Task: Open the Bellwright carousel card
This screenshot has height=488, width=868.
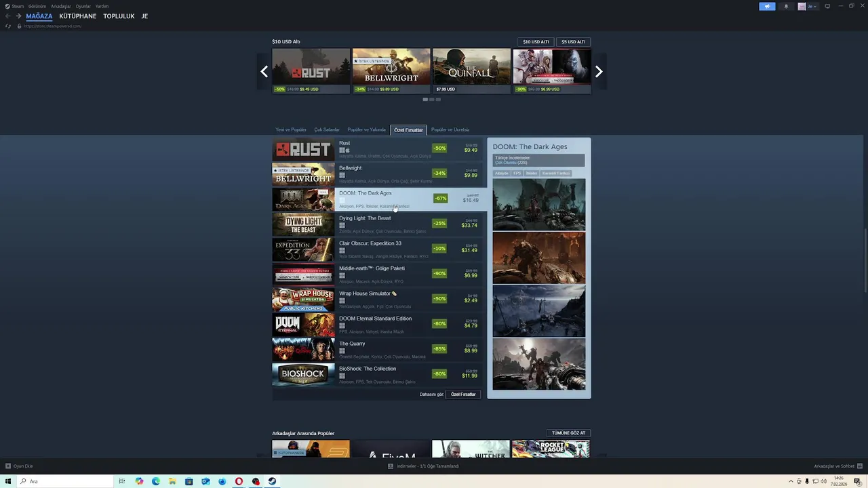Action: pos(391,70)
